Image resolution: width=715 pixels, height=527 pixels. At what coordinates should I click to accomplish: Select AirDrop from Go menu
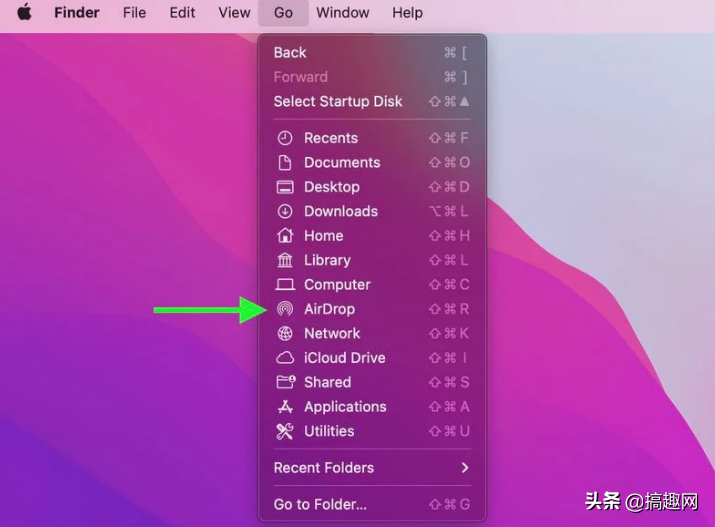(372, 309)
